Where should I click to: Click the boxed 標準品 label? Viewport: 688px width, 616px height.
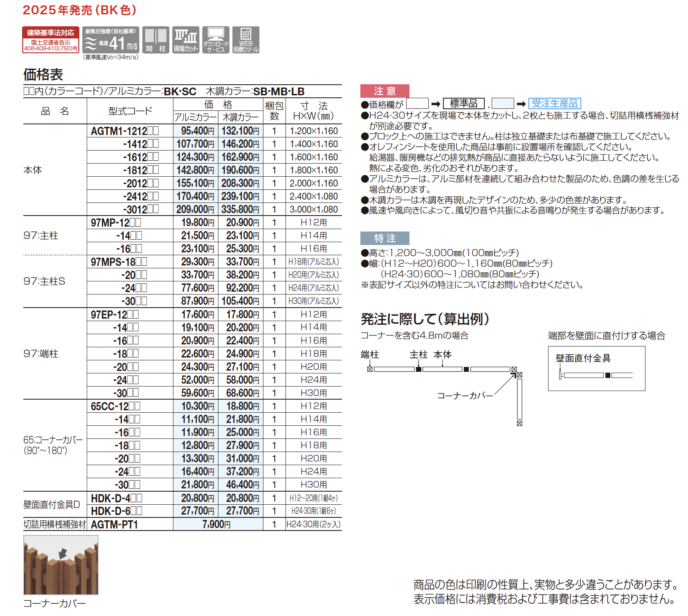[463, 103]
